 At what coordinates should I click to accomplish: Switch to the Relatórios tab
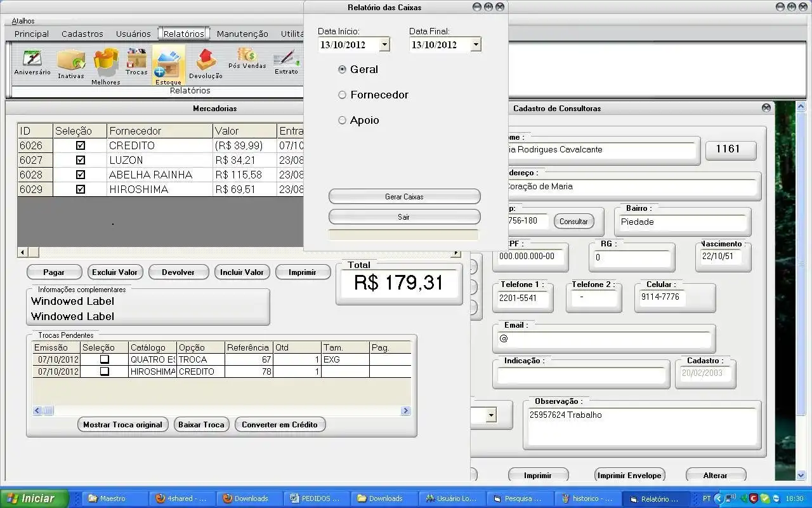coord(184,34)
